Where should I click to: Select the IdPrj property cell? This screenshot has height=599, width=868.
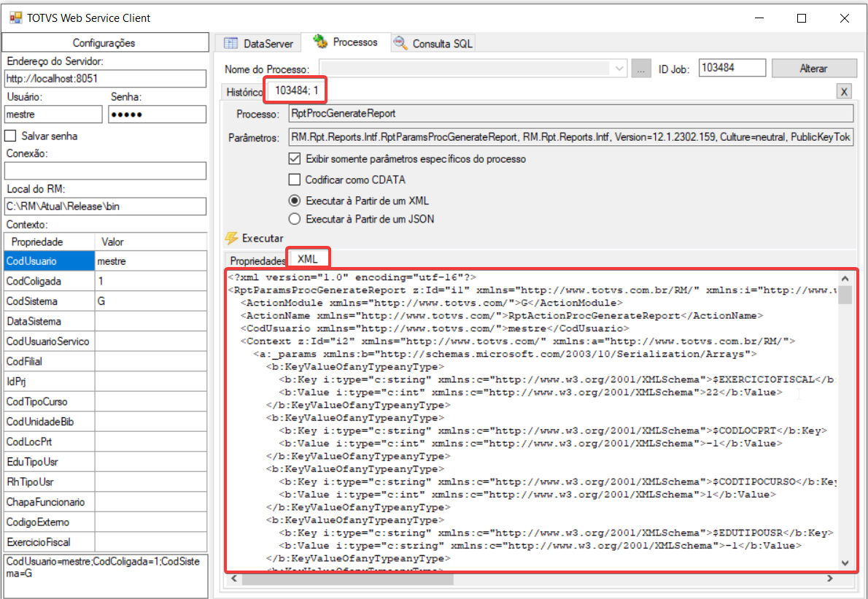50,382
